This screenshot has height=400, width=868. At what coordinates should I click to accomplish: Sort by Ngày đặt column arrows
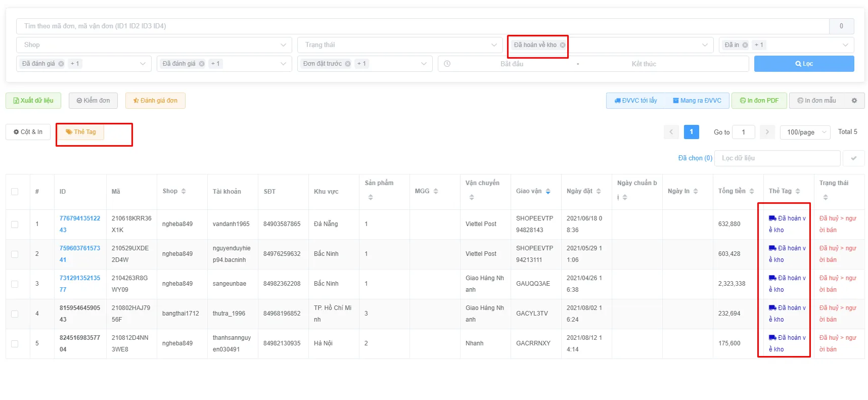(599, 191)
